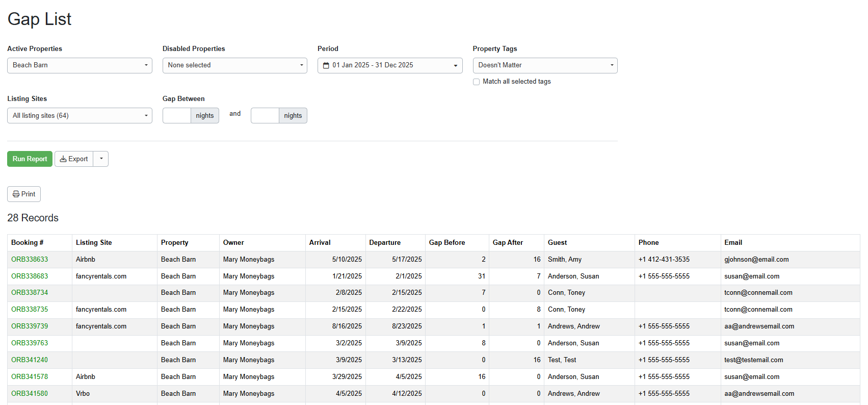Toggle Match all selected tags checkbox

coord(476,82)
